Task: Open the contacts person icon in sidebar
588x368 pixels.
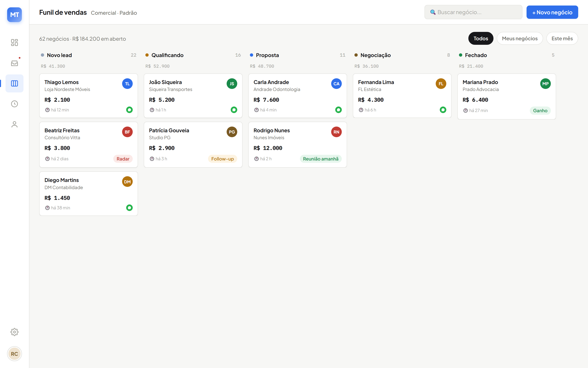Action: coord(14,124)
